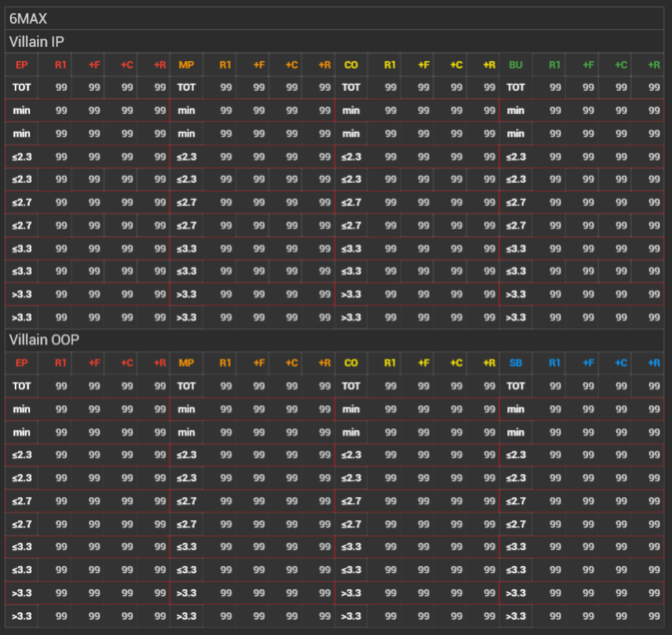Image resolution: width=672 pixels, height=635 pixels.
Task: Select the yellow +C header in Villain OOP
Action: [456, 362]
